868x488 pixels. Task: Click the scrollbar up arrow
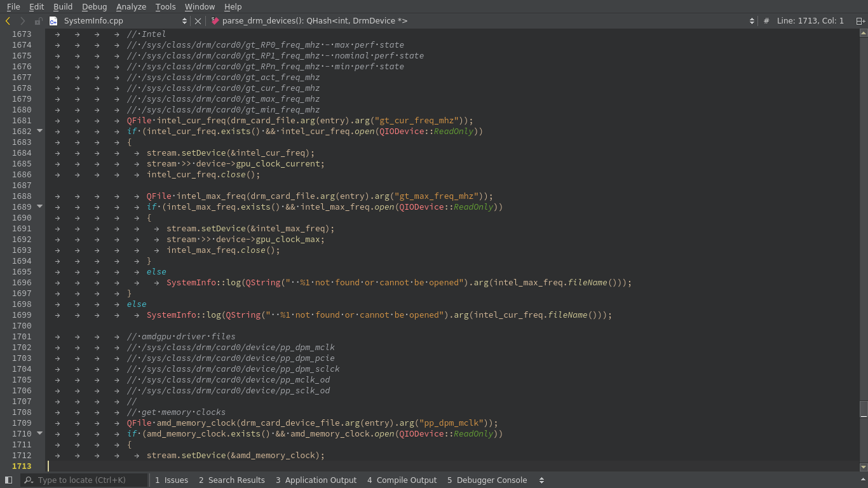pos(864,32)
